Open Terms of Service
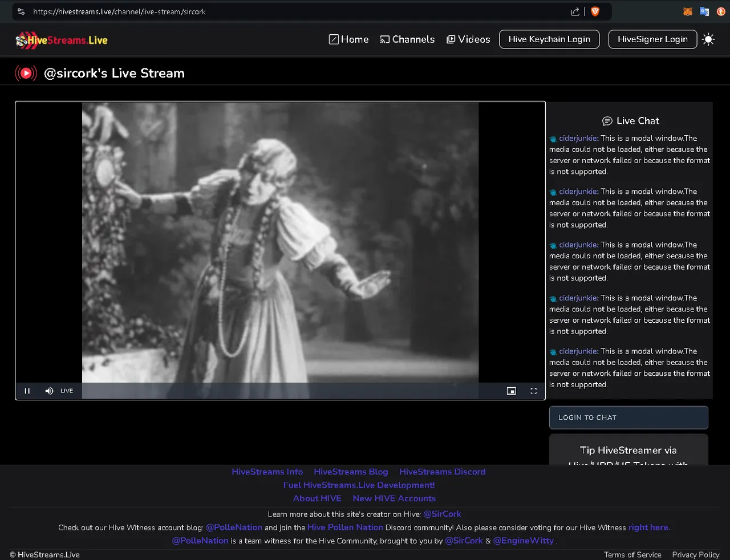This screenshot has height=560, width=730. [632, 555]
